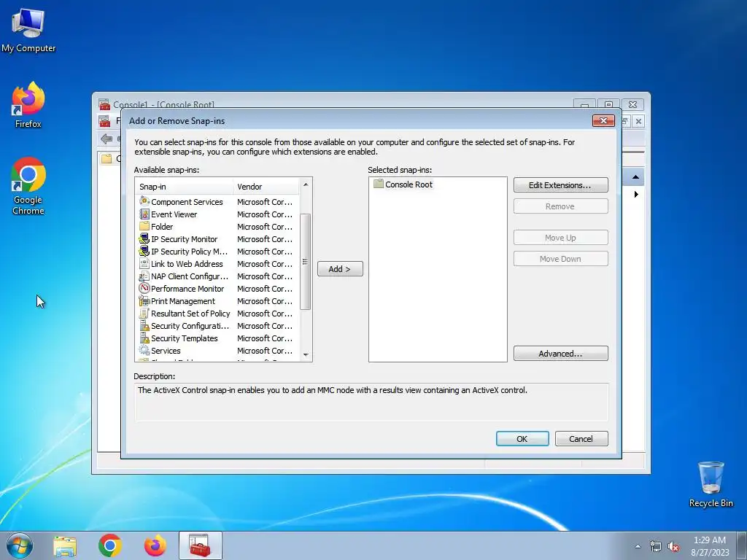Select the Component Services snap-in icon

point(144,201)
